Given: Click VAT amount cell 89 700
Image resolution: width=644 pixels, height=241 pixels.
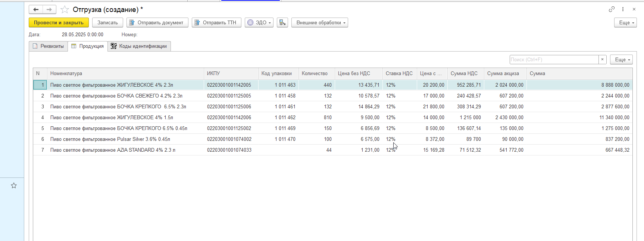Looking at the screenshot, I should tap(466, 139).
